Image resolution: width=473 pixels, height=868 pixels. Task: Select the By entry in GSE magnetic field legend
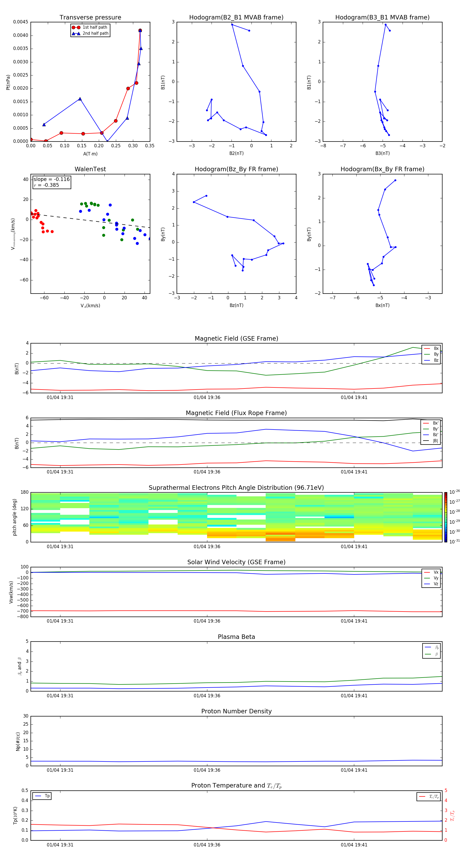pos(431,355)
